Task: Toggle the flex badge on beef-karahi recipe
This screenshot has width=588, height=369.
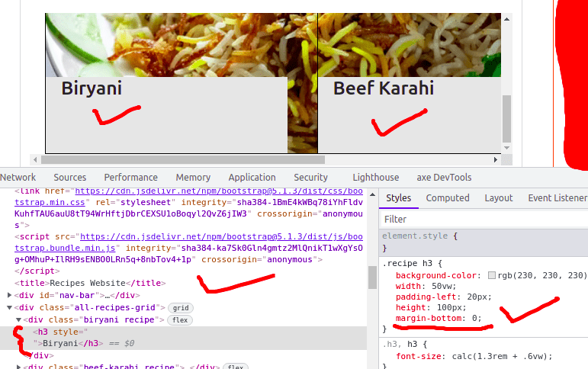Action: coord(236,367)
